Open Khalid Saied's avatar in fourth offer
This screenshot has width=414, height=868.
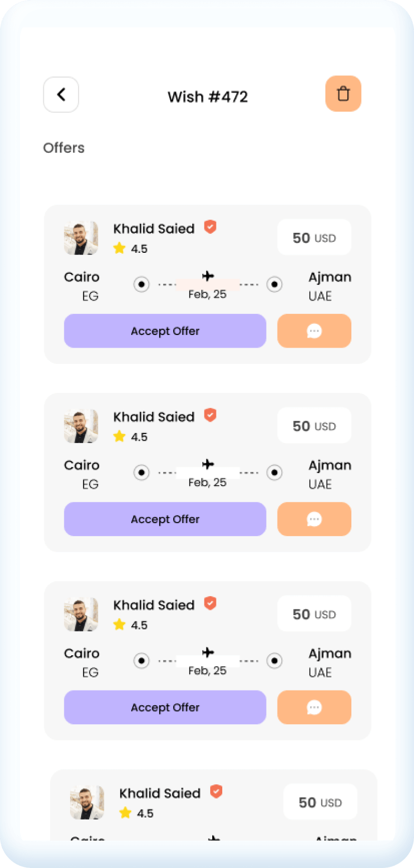(x=87, y=802)
